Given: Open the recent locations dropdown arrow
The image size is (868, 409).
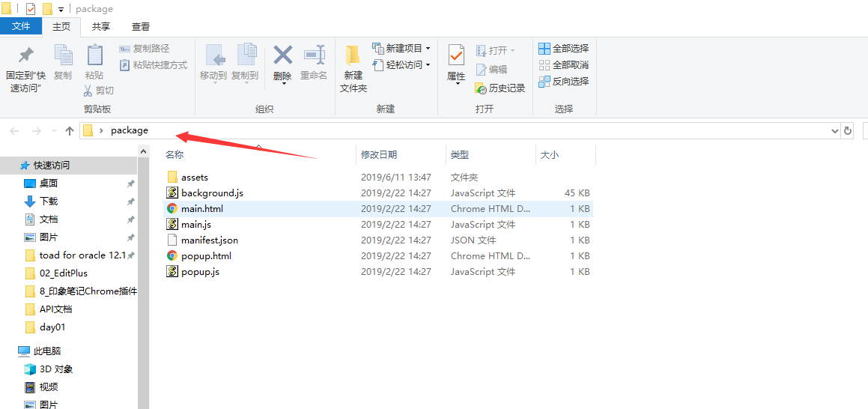Looking at the screenshot, I should tap(54, 131).
